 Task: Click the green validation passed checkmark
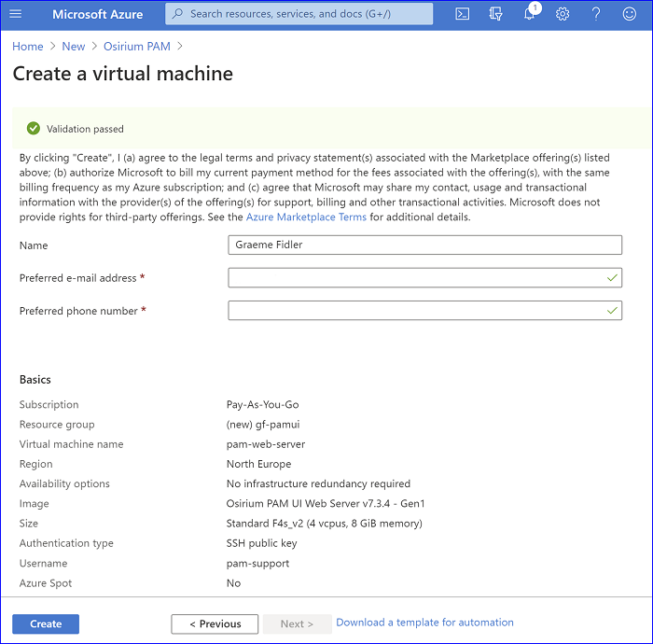[34, 128]
